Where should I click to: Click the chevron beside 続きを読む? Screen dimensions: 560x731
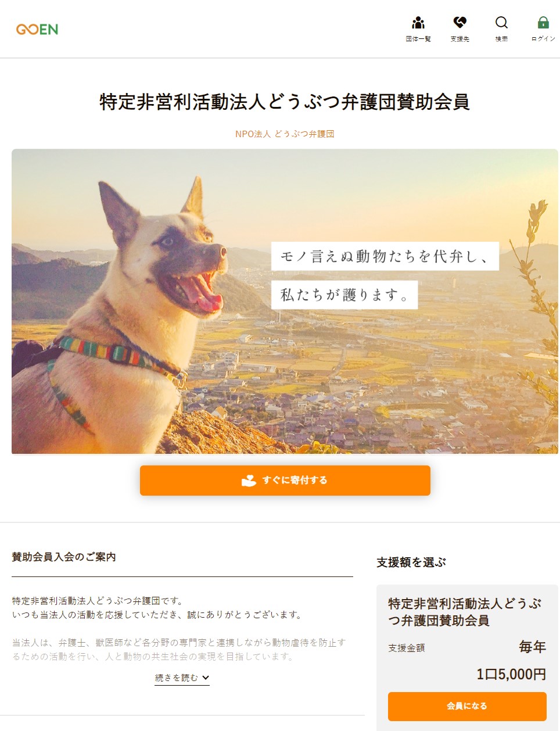click(206, 678)
